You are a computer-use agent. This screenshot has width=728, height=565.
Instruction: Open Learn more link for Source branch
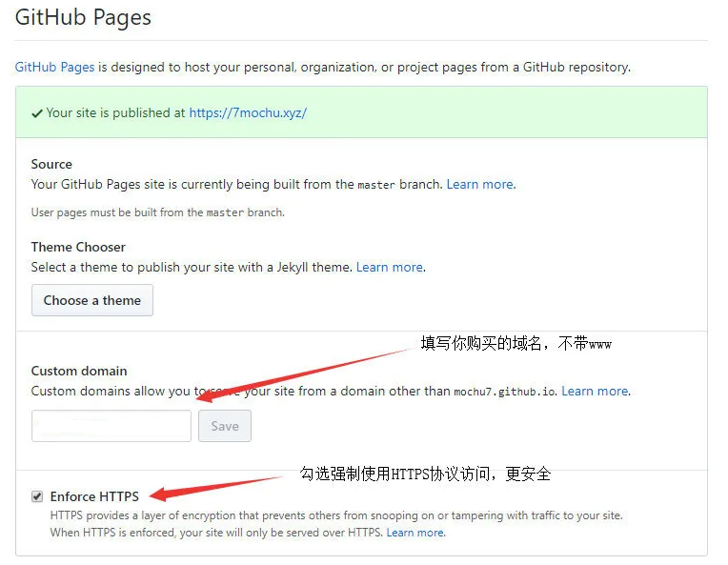click(x=479, y=185)
